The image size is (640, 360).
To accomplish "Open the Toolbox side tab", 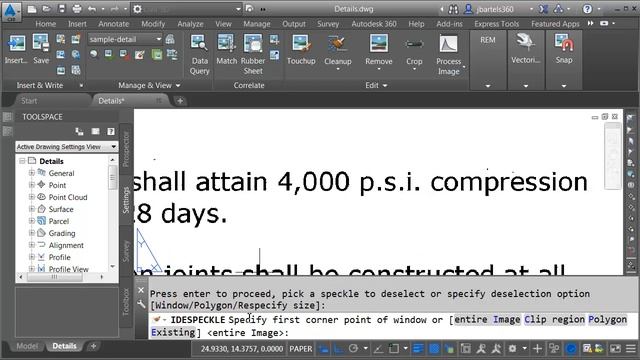I will pos(126,302).
